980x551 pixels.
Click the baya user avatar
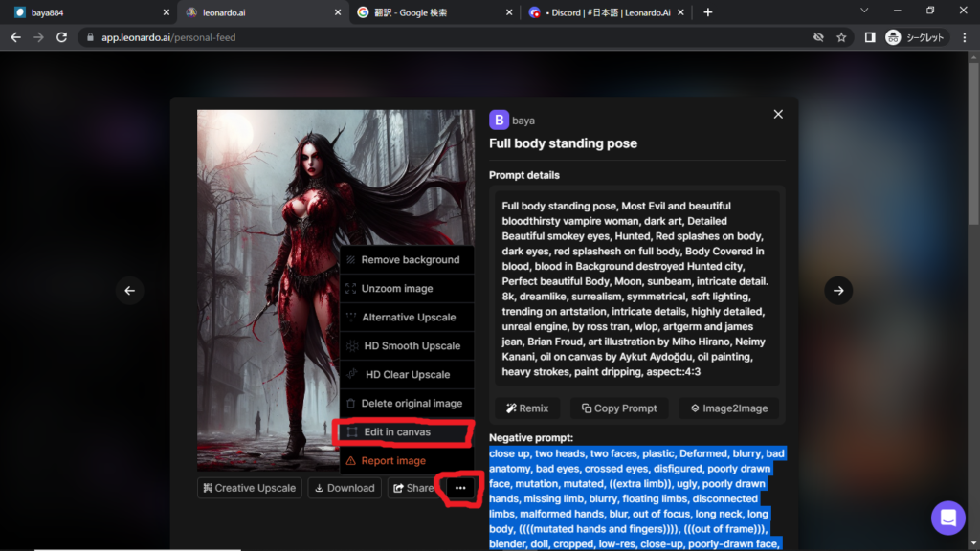(499, 121)
